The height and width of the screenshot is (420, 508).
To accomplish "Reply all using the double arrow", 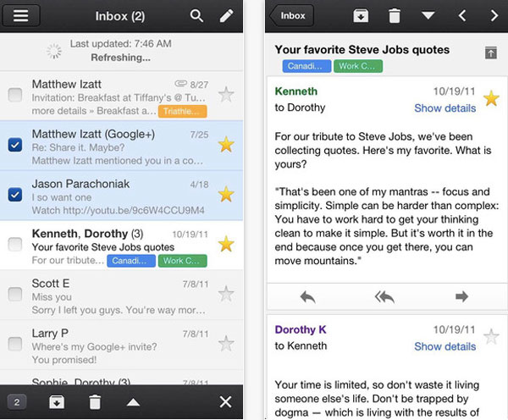I will click(384, 296).
